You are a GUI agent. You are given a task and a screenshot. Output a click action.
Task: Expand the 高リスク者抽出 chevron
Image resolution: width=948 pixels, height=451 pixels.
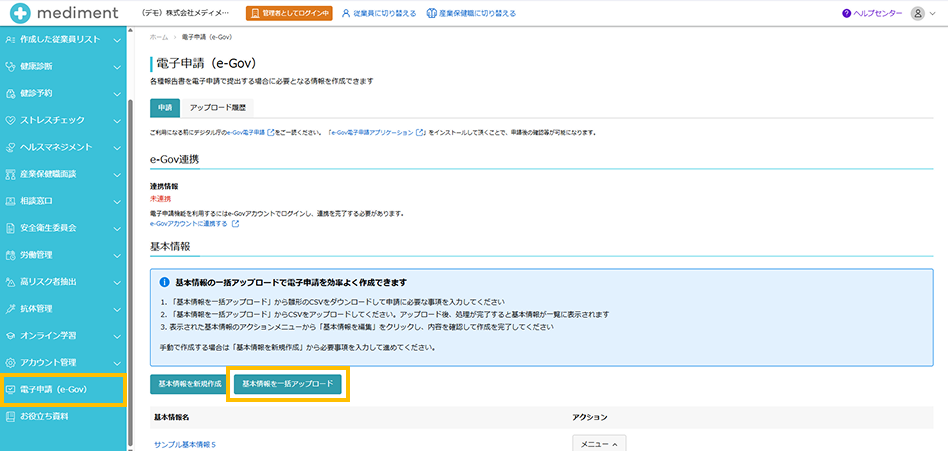pyautogui.click(x=117, y=282)
